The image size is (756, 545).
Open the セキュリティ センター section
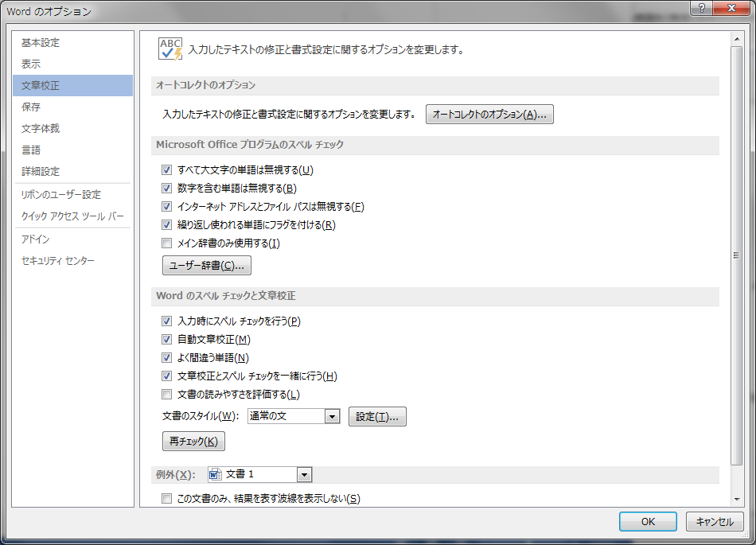click(x=58, y=261)
